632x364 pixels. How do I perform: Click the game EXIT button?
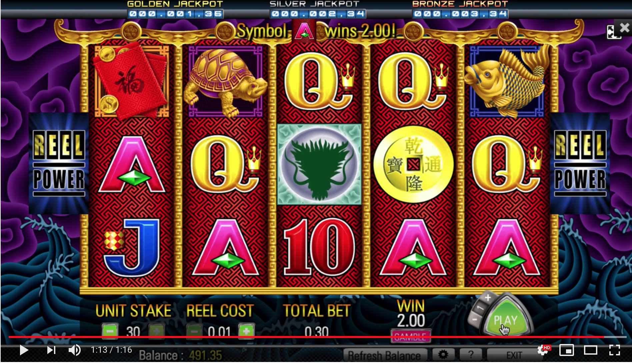[514, 355]
